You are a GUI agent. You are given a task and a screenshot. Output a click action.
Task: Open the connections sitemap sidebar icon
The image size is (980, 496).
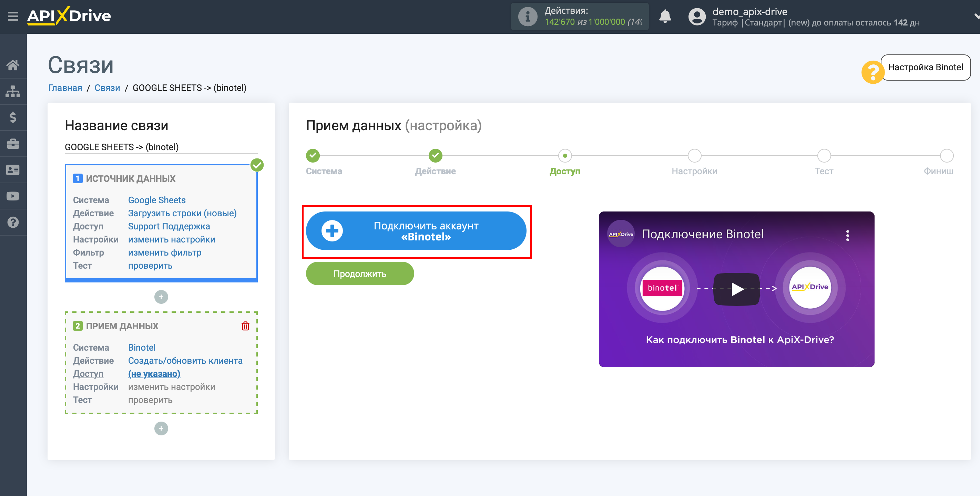(x=13, y=91)
